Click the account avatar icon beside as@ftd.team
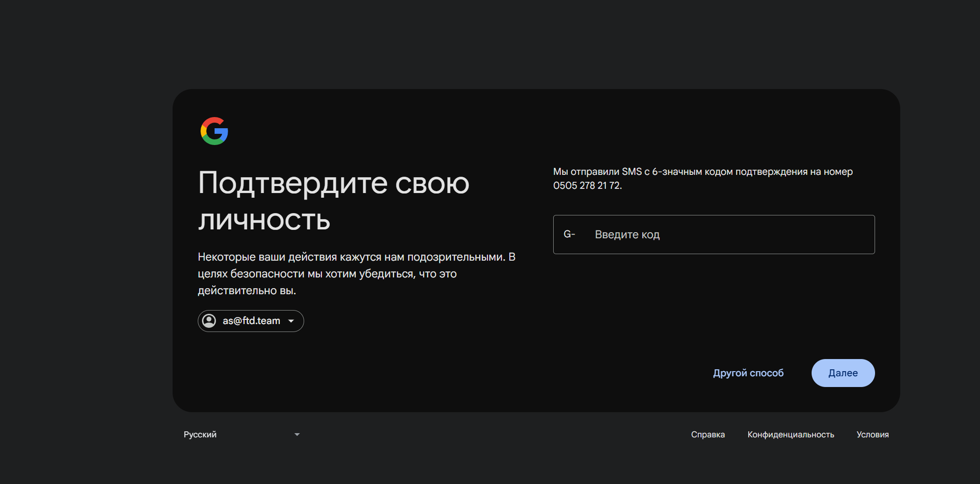Image resolution: width=980 pixels, height=484 pixels. point(209,321)
